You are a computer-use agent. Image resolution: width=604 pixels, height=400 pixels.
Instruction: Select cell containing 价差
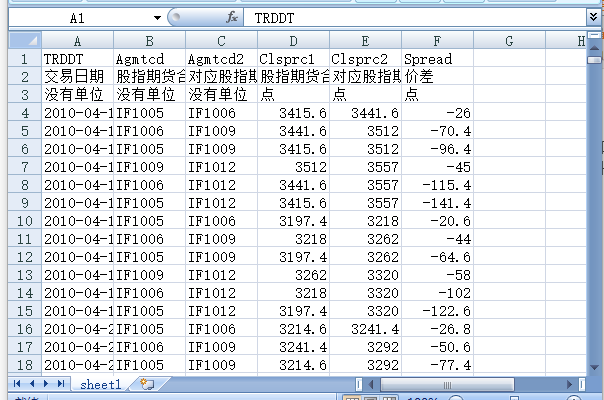tap(438, 77)
